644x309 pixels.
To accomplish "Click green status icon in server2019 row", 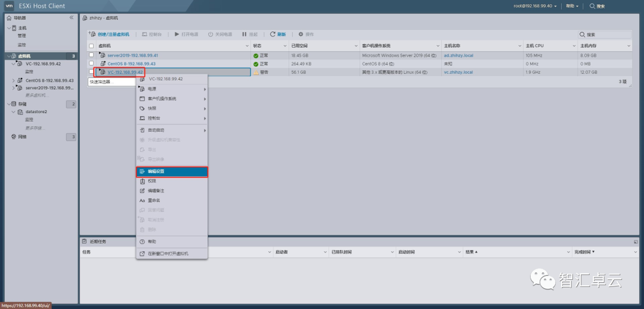I will click(256, 55).
